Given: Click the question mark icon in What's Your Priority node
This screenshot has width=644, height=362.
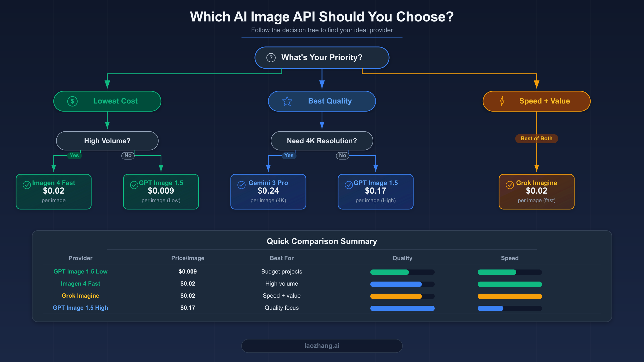Looking at the screenshot, I should coord(271,57).
